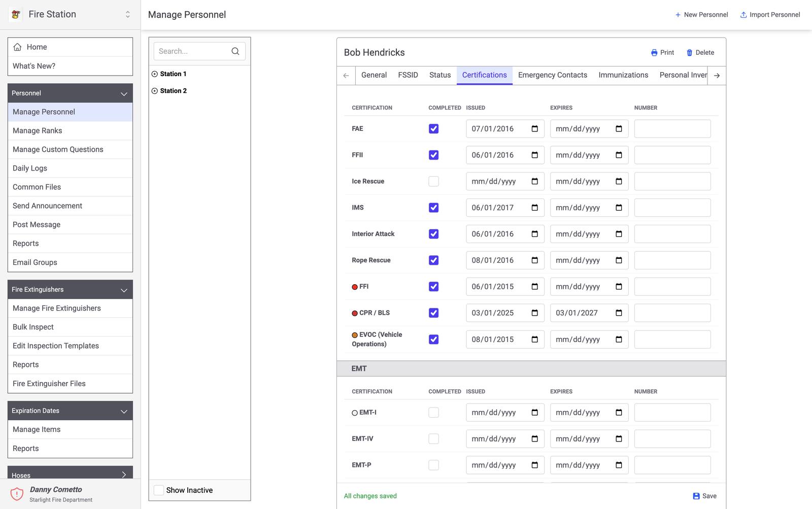Toggle IMS completed checkbox
This screenshot has height=509, width=812.
[x=433, y=208]
